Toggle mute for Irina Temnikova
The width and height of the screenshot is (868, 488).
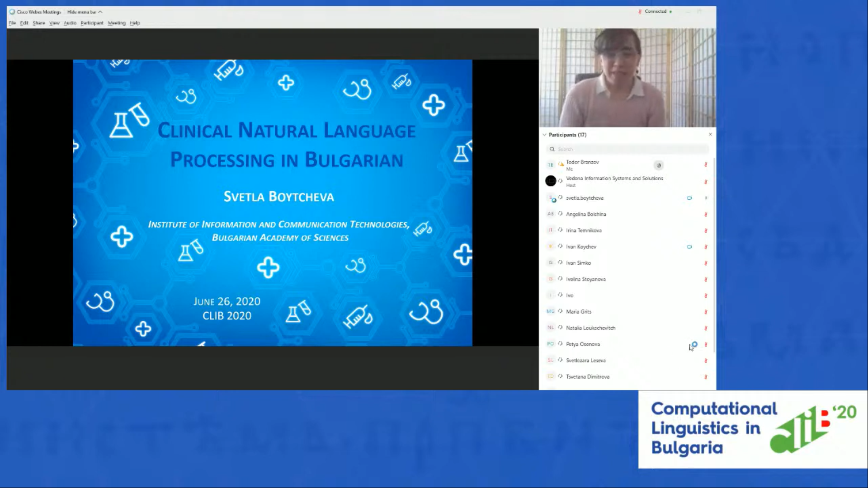click(706, 230)
